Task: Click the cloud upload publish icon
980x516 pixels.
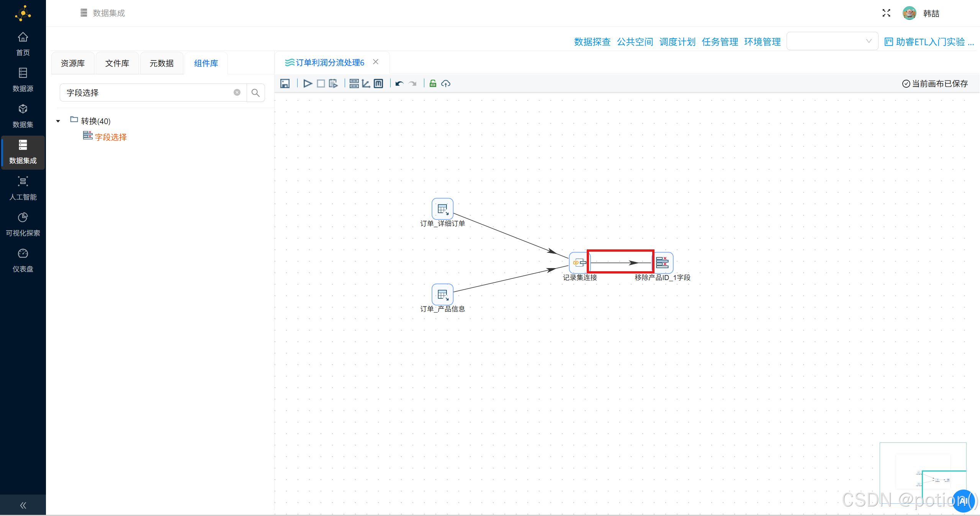Action: point(446,84)
